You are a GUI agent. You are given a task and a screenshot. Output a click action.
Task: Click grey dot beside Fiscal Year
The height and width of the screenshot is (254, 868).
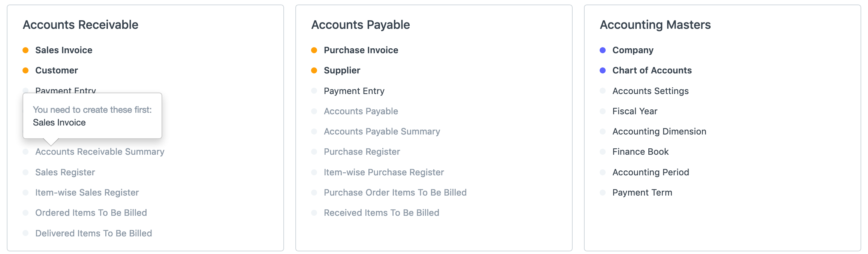(x=603, y=111)
